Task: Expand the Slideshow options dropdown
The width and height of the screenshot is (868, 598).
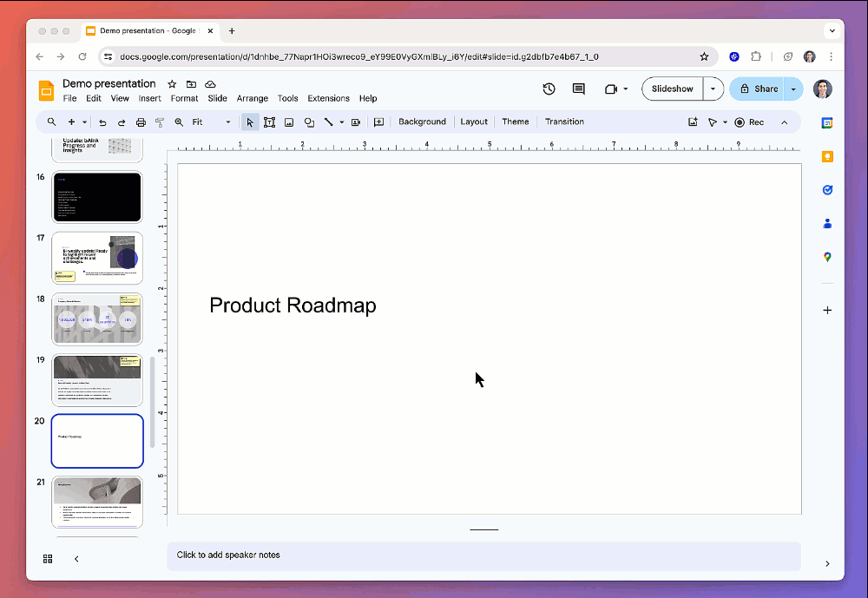Action: tap(713, 89)
